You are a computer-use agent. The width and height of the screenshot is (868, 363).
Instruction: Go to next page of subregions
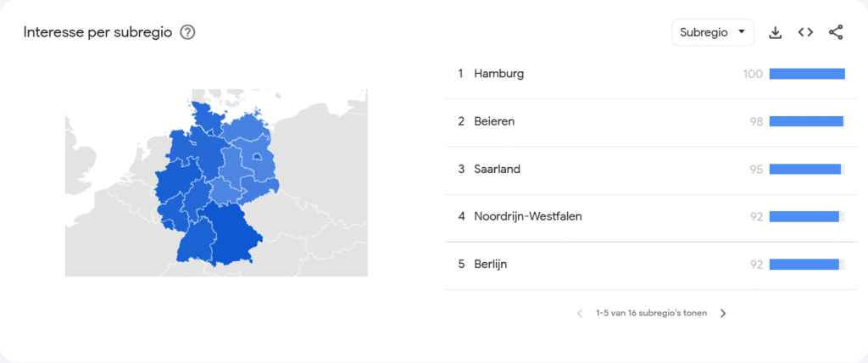(x=723, y=313)
